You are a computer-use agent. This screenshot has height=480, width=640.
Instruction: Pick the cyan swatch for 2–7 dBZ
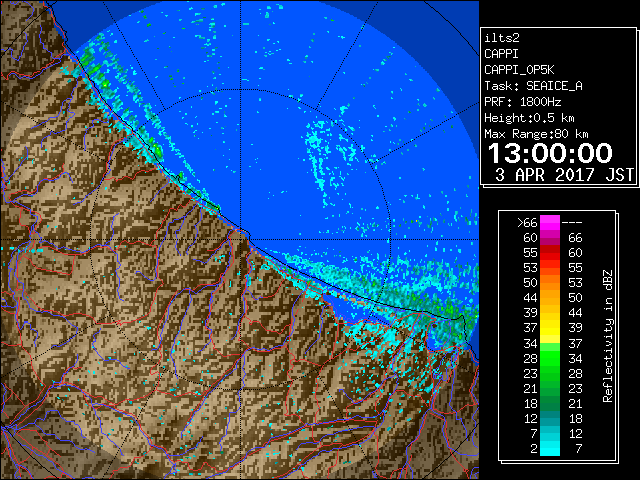[x=550, y=449]
